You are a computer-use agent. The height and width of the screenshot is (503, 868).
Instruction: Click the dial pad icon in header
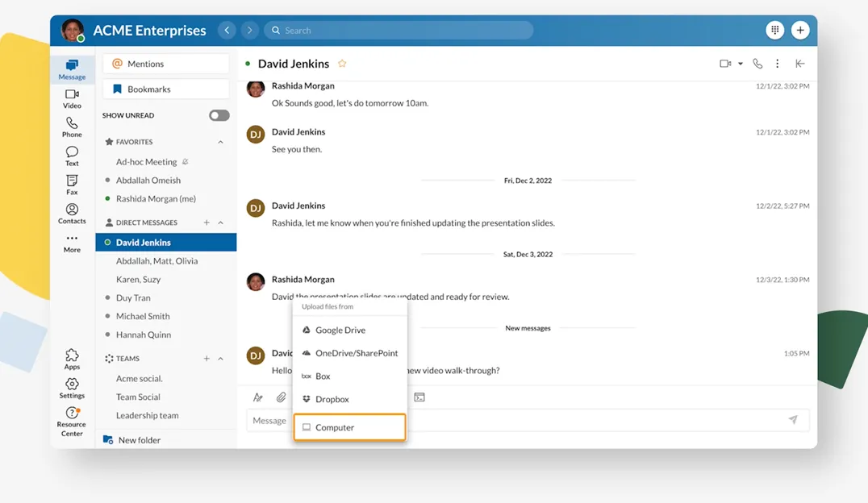tap(774, 31)
